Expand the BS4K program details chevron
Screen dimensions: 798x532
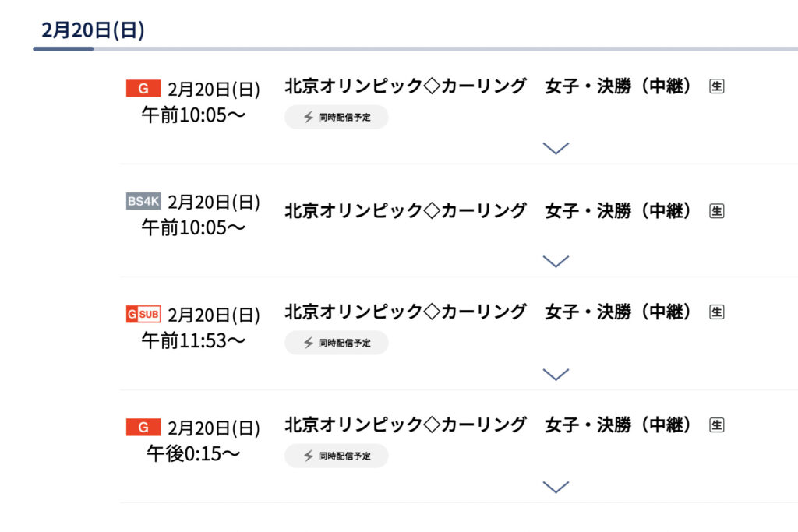pos(556,261)
